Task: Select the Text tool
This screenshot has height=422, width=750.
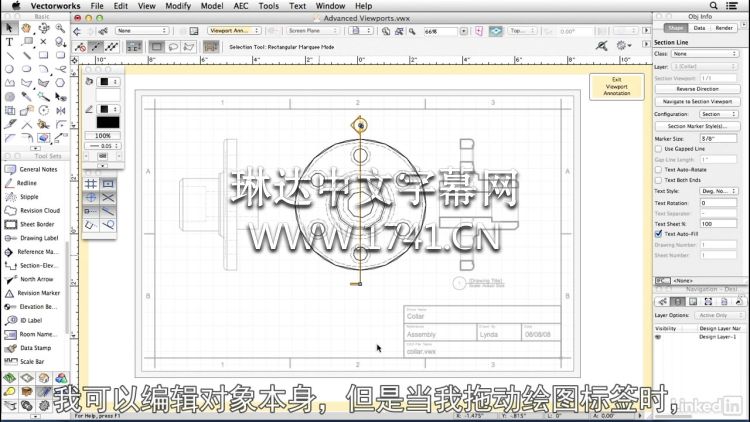Action: coord(9,42)
